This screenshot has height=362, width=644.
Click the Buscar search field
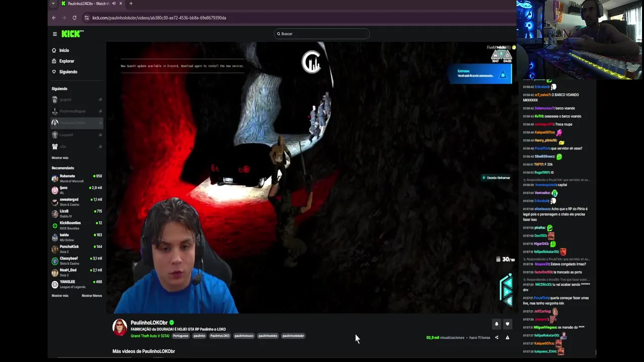(x=322, y=34)
